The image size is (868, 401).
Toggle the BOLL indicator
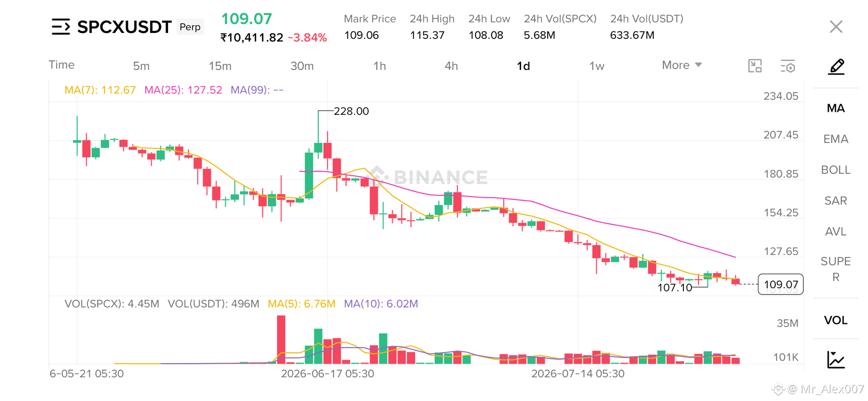(836, 170)
